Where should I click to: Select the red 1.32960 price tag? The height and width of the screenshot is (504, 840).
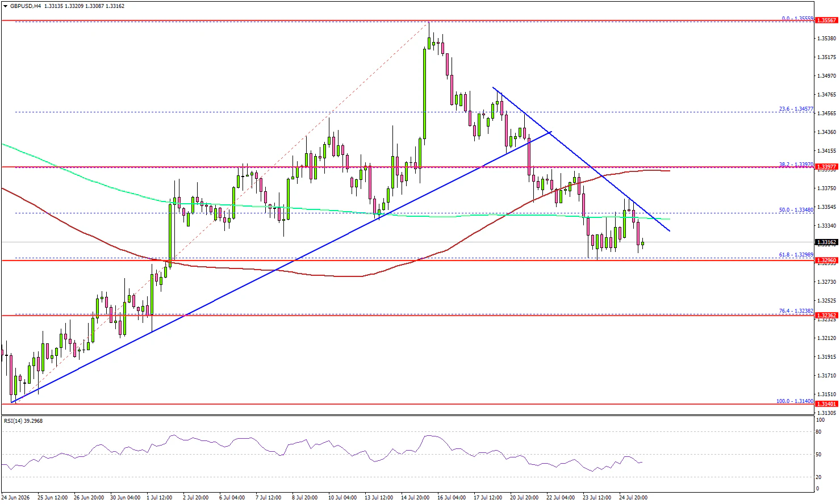pos(826,261)
